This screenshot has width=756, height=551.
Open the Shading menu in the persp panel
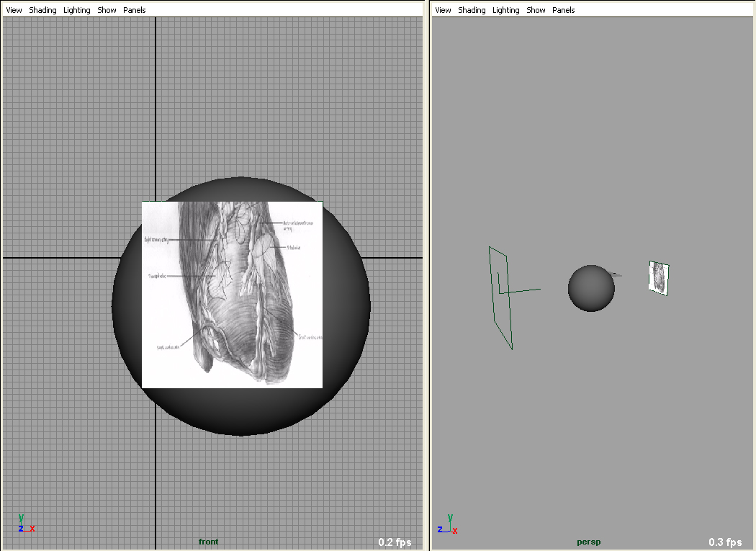472,10
